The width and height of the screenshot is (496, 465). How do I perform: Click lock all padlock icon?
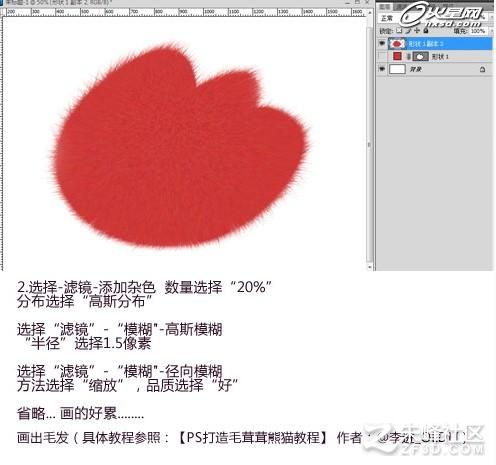(426, 31)
